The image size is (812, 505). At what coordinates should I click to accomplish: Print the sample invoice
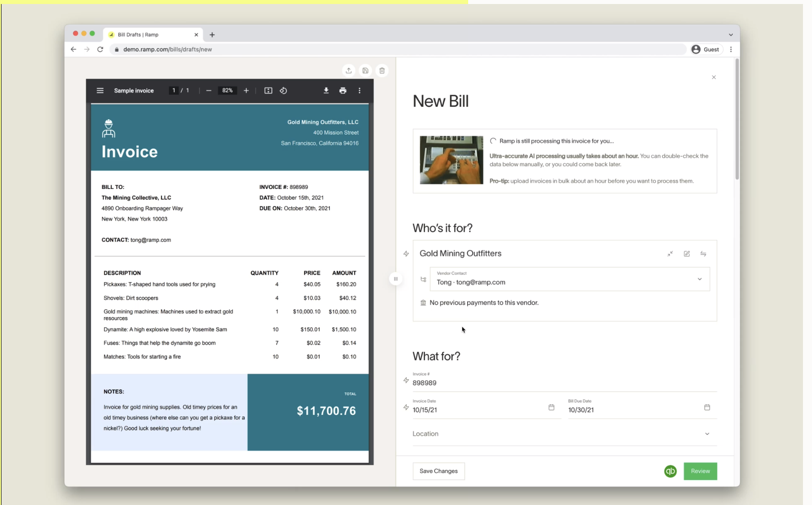point(343,91)
